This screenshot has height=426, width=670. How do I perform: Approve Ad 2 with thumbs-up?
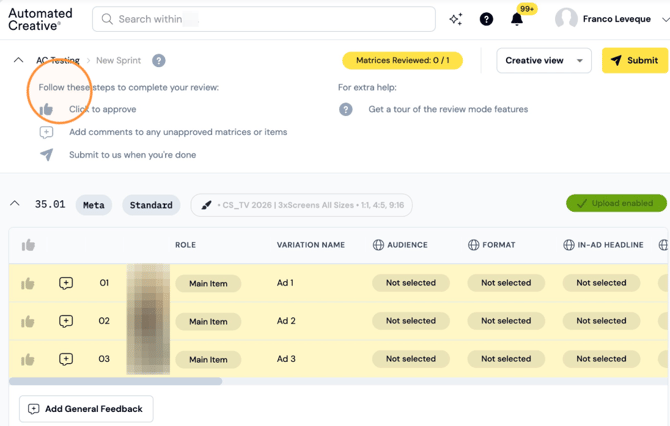(28, 321)
